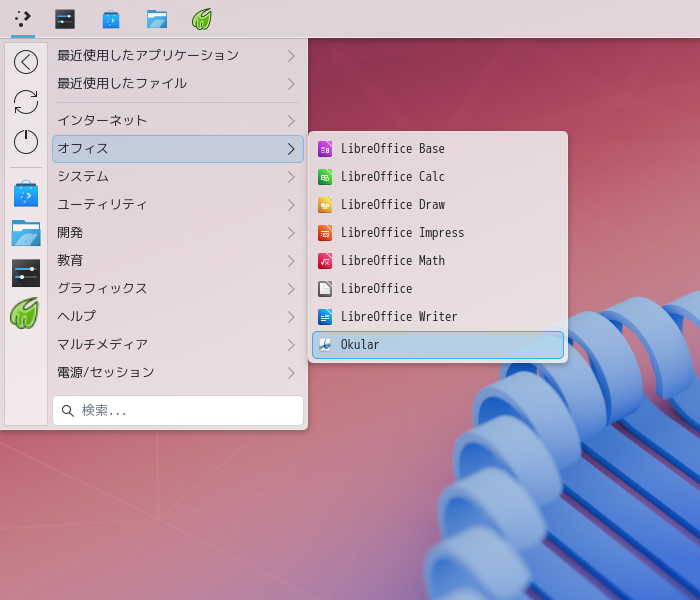
Task: Click the power shutdown icon in sidebar
Action: [26, 142]
